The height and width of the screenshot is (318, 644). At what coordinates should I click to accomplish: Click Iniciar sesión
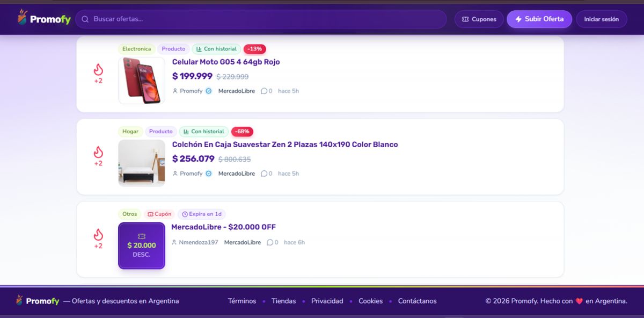coord(602,19)
